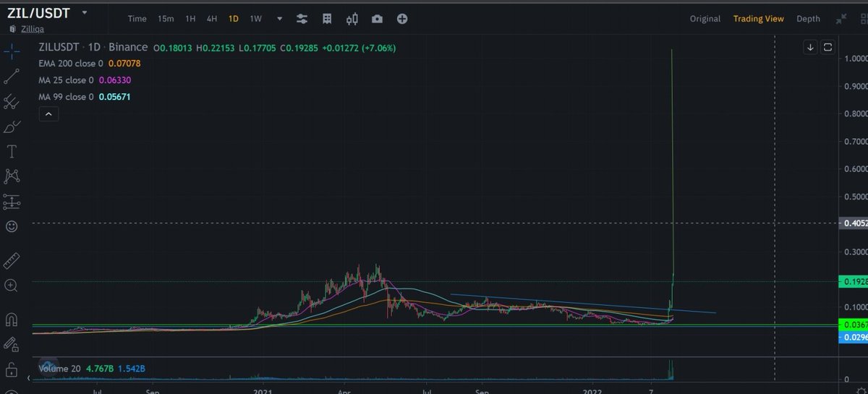Open the prediction and measurement tools

coord(11,201)
